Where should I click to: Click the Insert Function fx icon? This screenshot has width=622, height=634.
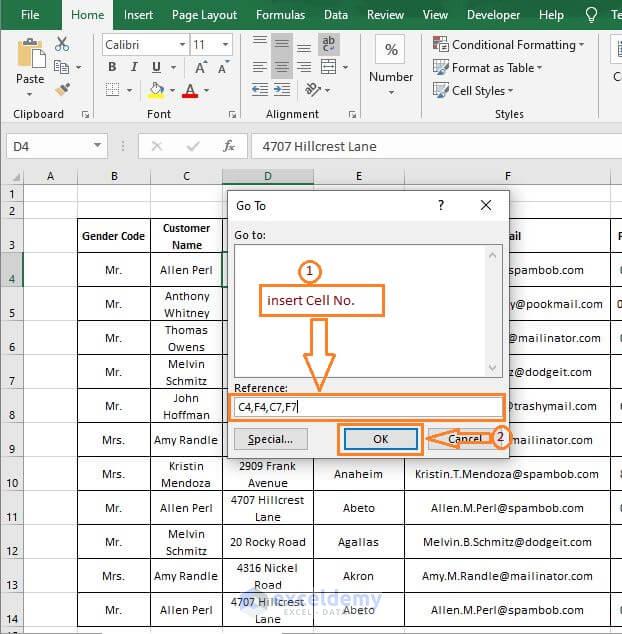[x=229, y=146]
